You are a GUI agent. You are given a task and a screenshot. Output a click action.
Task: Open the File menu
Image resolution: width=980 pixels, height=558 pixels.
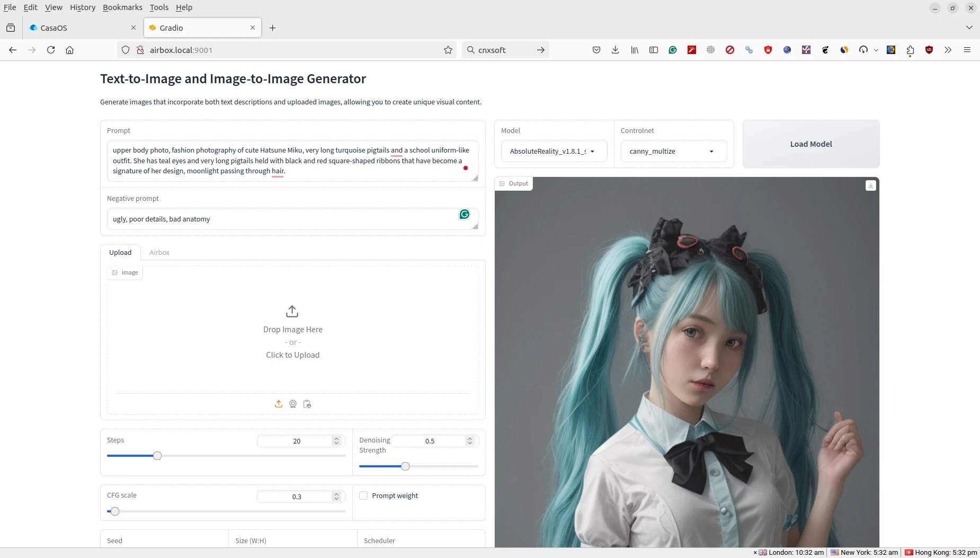click(x=10, y=7)
